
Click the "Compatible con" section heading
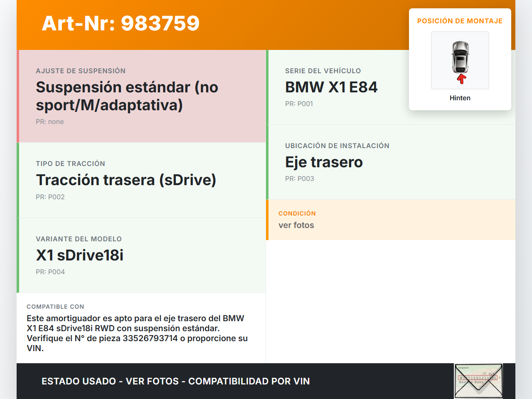pos(55,307)
